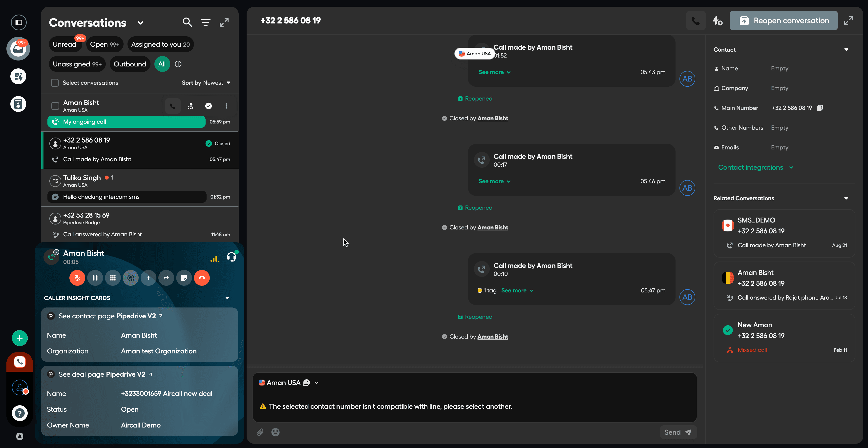868x448 pixels.
Task: Search conversations with magnifier icon
Action: click(x=187, y=22)
